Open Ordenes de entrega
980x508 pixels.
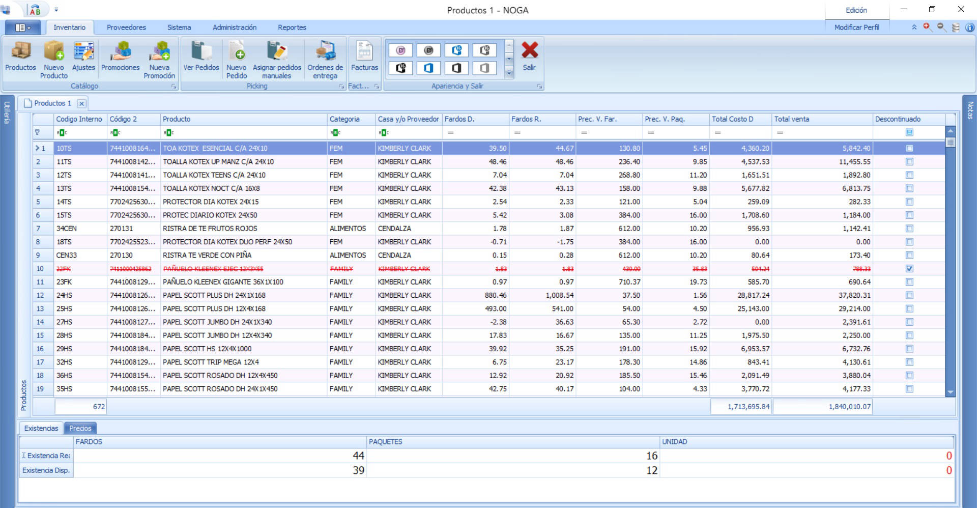[325, 56]
